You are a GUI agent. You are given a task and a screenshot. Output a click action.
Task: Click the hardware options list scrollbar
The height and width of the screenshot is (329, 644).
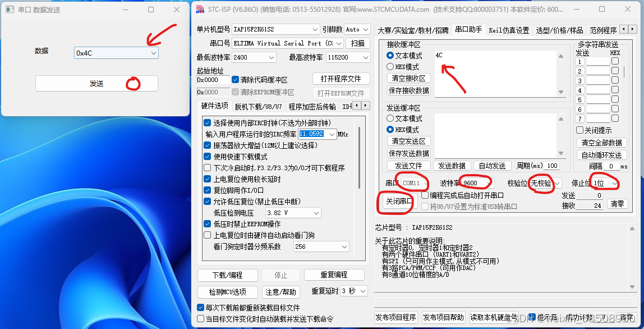coord(360,158)
